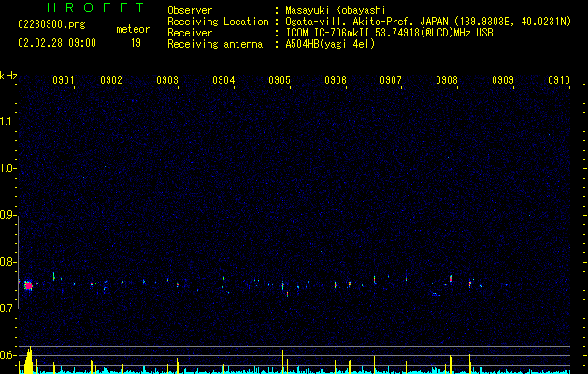Image resolution: width=588 pixels, height=374 pixels.
Task: Click the 0906 time marker
Action: click(336, 80)
